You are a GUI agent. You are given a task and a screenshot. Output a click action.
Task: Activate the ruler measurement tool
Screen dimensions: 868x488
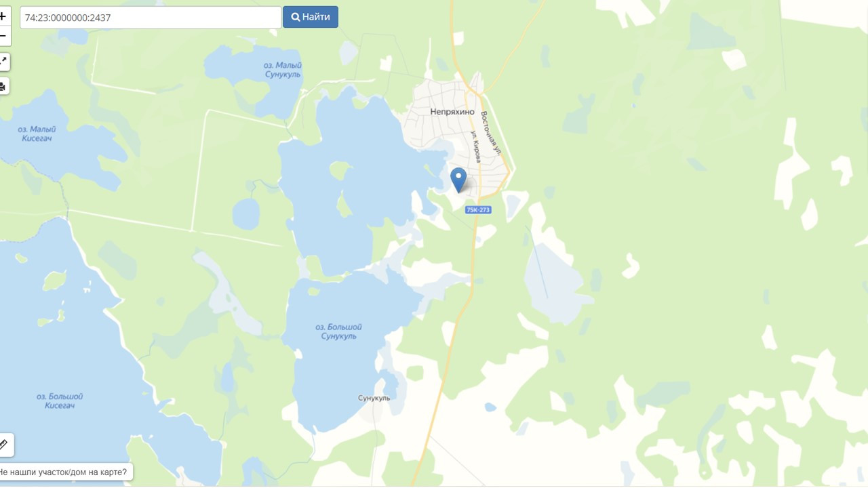coord(4,445)
